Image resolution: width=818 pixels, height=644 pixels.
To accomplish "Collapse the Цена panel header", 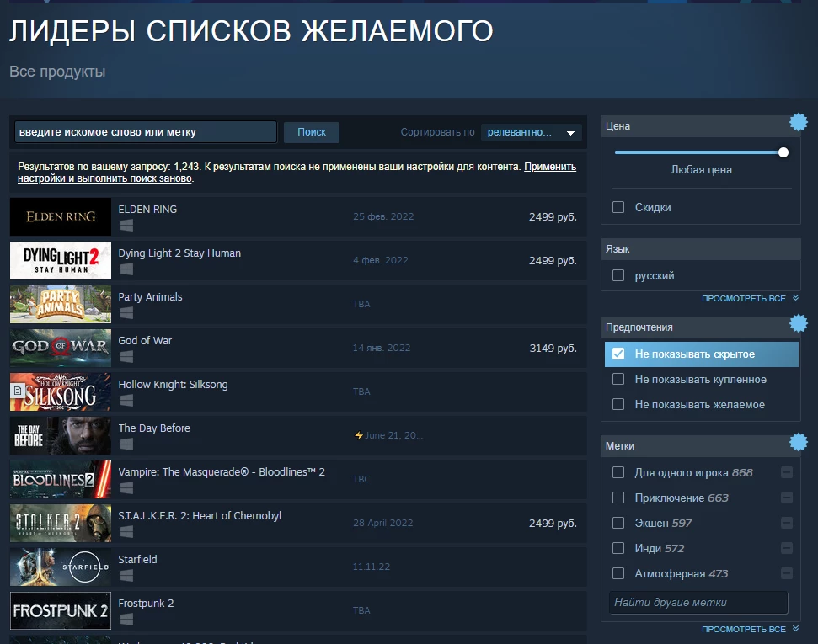I will pos(700,126).
